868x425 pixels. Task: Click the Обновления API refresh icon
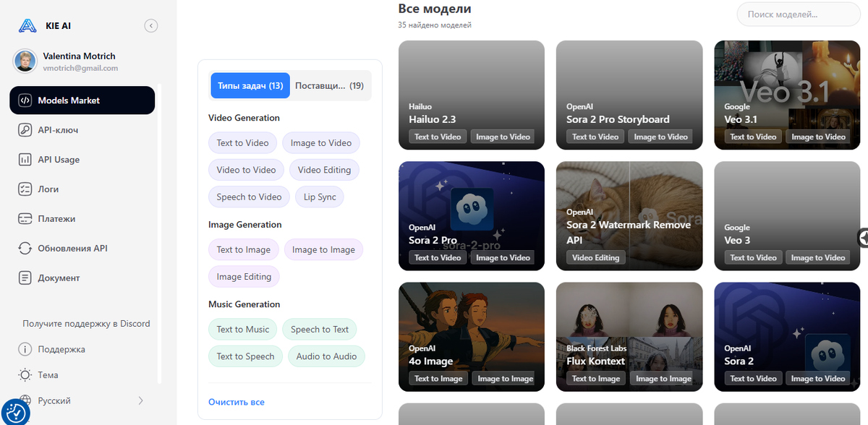click(x=25, y=249)
